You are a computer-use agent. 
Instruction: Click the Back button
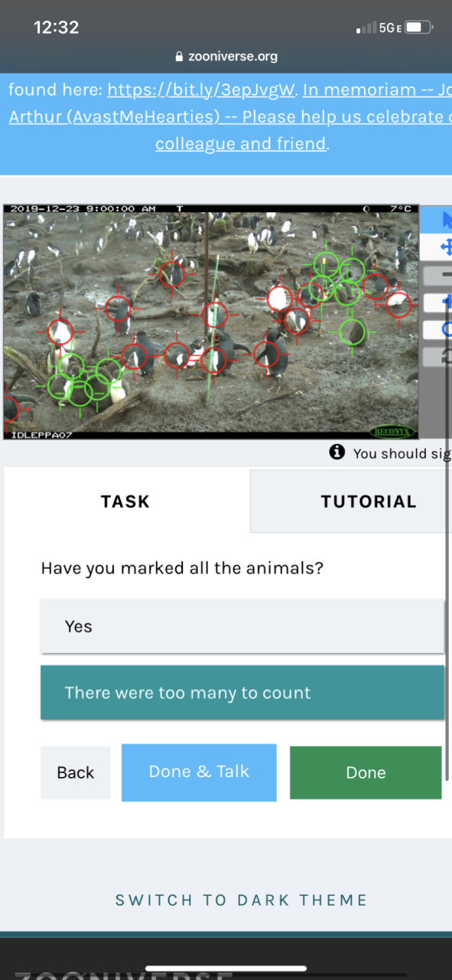click(x=76, y=773)
